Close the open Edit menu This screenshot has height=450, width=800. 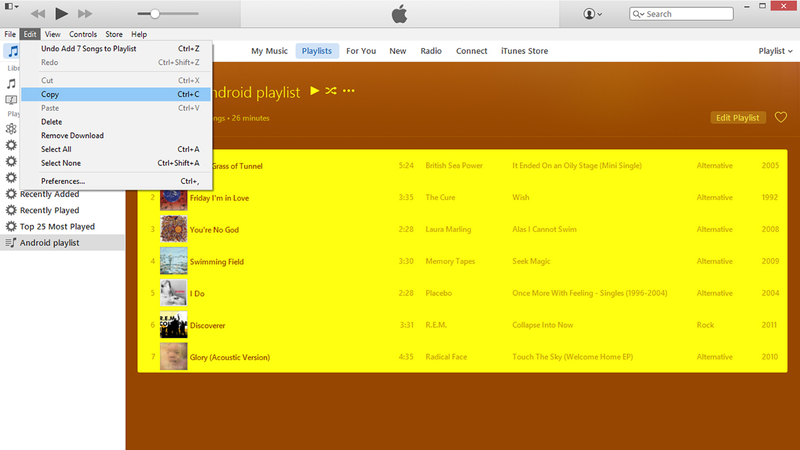pyautogui.click(x=30, y=34)
